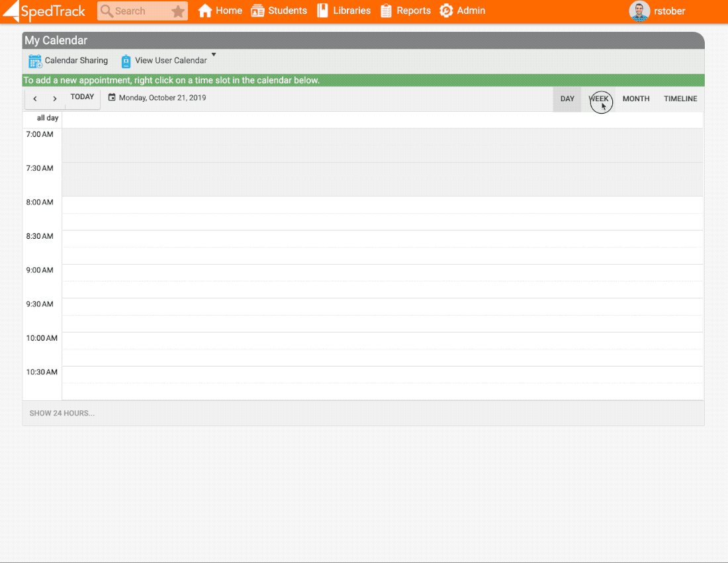Go to next day with right chevron
Image resolution: width=728 pixels, height=563 pixels.
pos(55,99)
